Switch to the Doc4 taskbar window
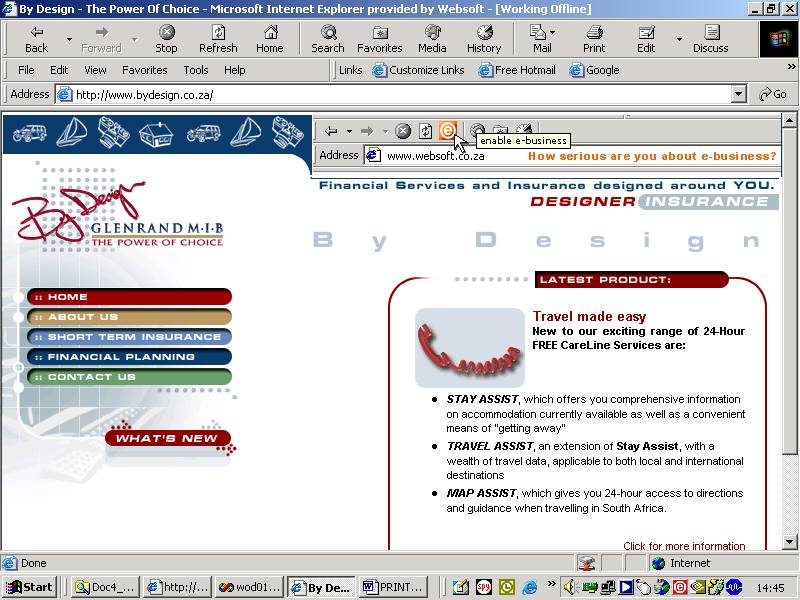 pyautogui.click(x=104, y=587)
